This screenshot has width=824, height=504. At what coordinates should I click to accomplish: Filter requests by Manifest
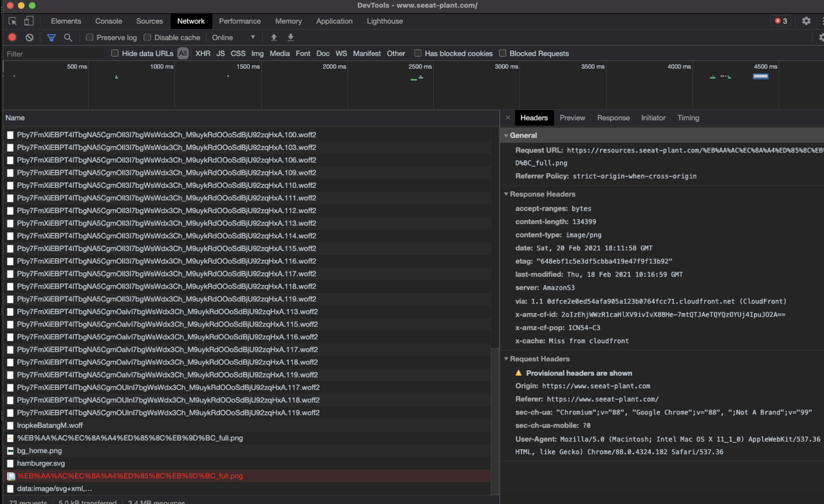point(367,53)
